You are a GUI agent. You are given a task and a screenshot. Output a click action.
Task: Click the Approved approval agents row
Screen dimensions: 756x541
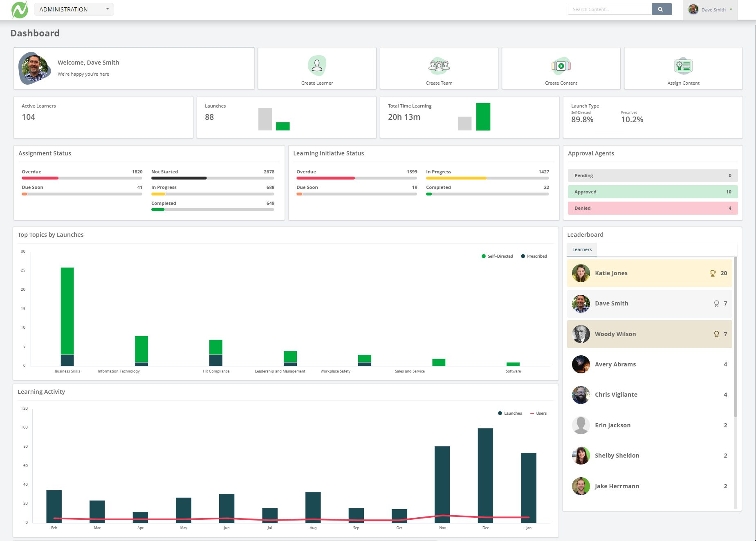(x=653, y=192)
